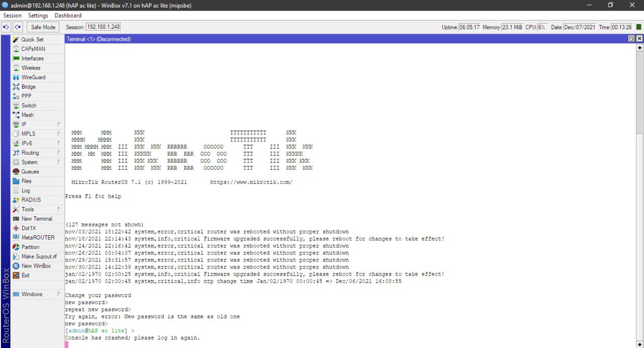This screenshot has width=644, height=348.
Task: Open the Bridge icon in sidebar
Action: (16, 87)
